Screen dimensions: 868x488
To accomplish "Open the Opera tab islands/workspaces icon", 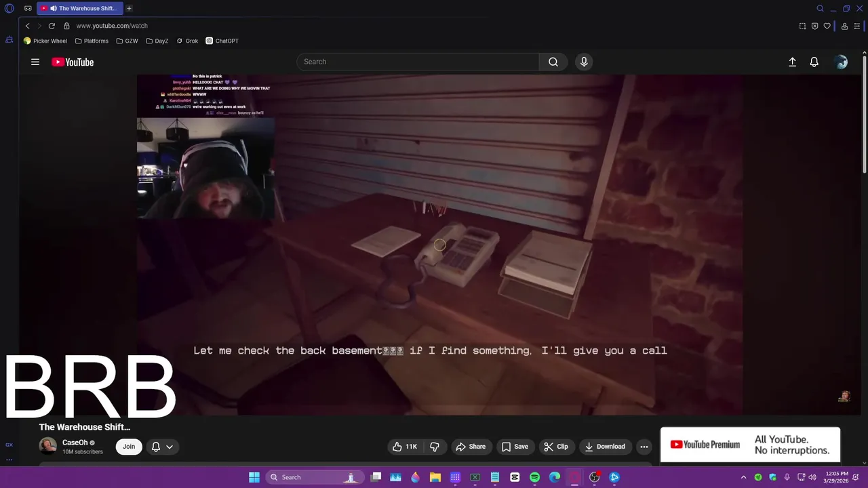I will click(28, 9).
